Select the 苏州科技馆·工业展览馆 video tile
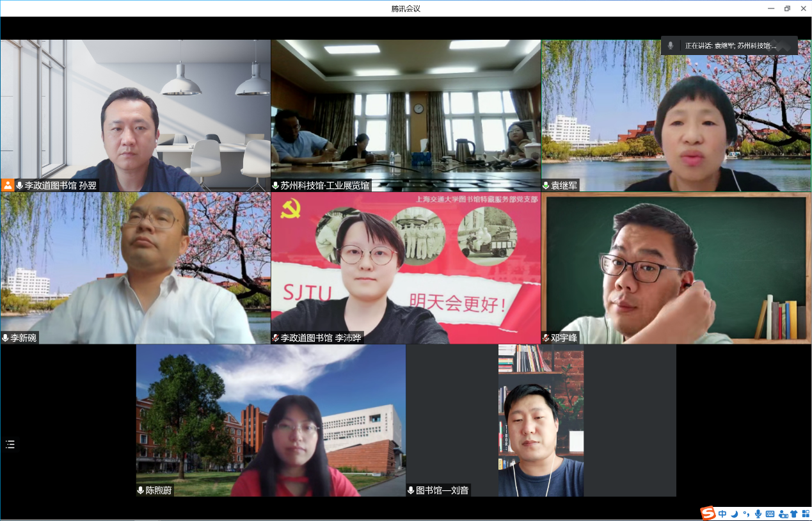This screenshot has width=812, height=521. [406, 115]
